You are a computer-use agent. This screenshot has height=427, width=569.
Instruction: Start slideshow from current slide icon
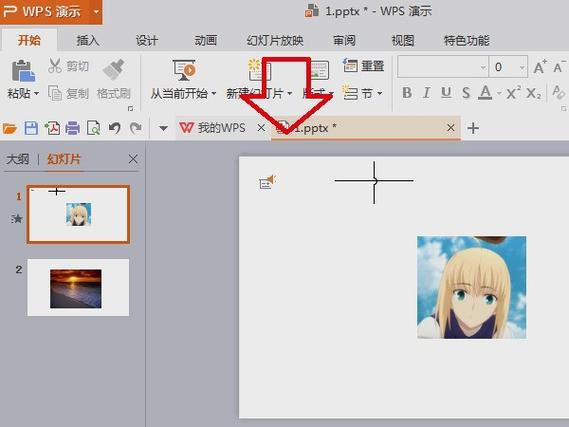tap(185, 70)
